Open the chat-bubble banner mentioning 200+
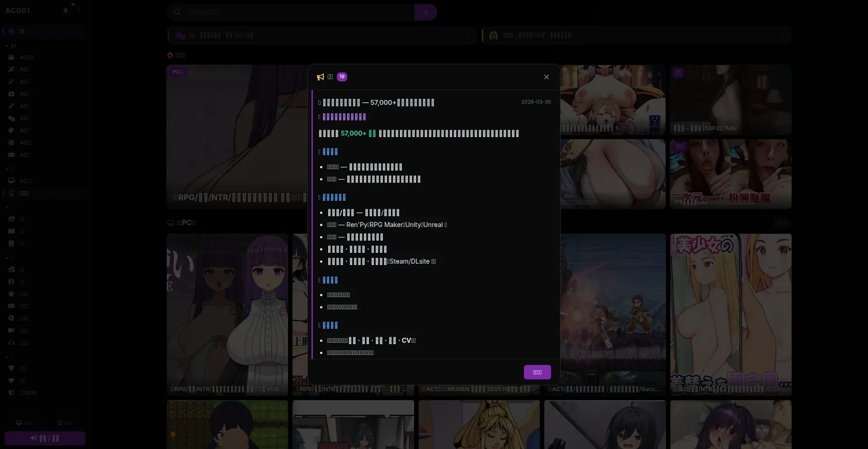The image size is (868, 449). tap(322, 35)
